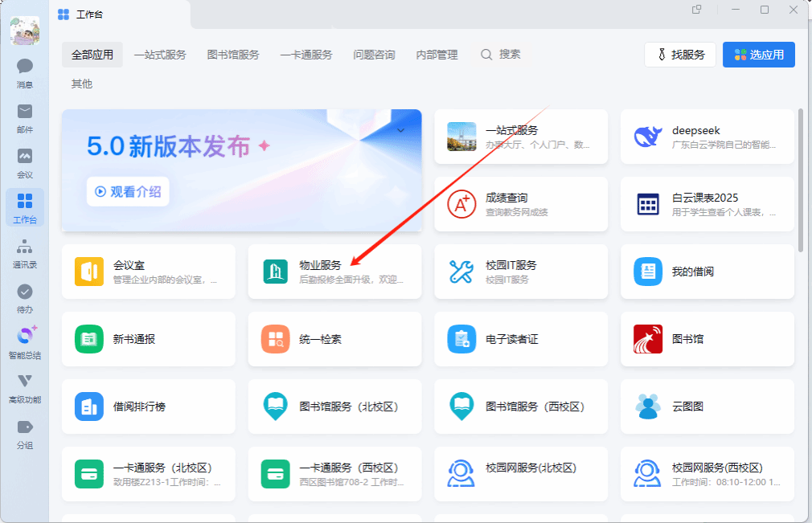
Task: Switch to the 图书馆服务 tab
Action: click(x=233, y=55)
